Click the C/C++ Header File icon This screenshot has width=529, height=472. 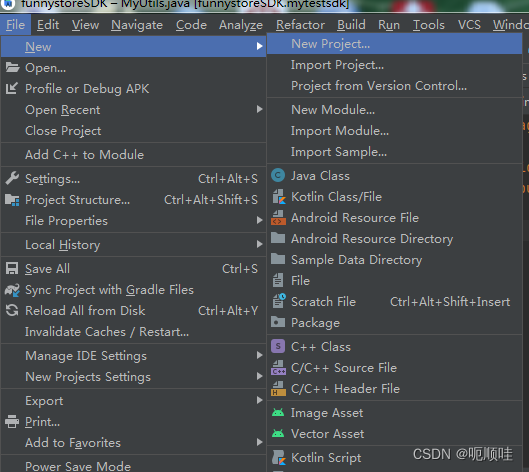(278, 388)
